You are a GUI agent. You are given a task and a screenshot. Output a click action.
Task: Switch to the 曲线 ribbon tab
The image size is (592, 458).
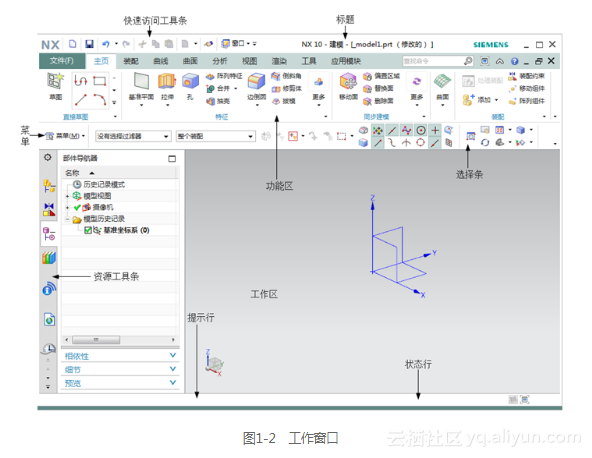pos(160,61)
